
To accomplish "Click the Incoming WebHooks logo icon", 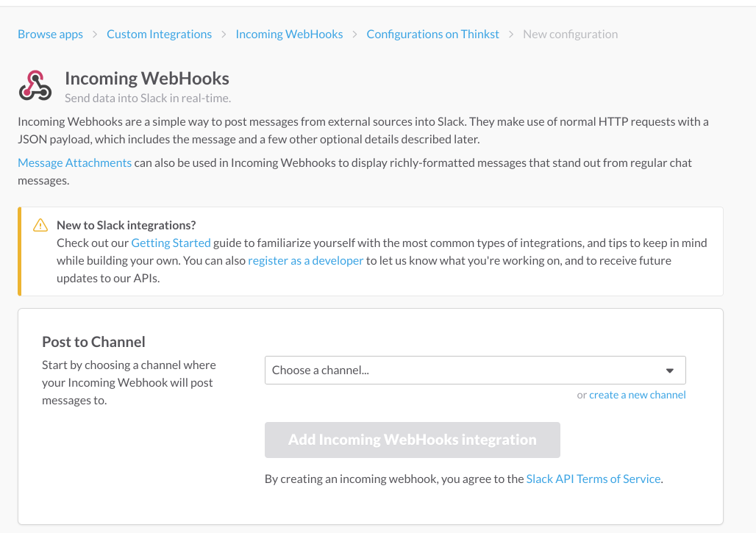I will click(x=35, y=86).
